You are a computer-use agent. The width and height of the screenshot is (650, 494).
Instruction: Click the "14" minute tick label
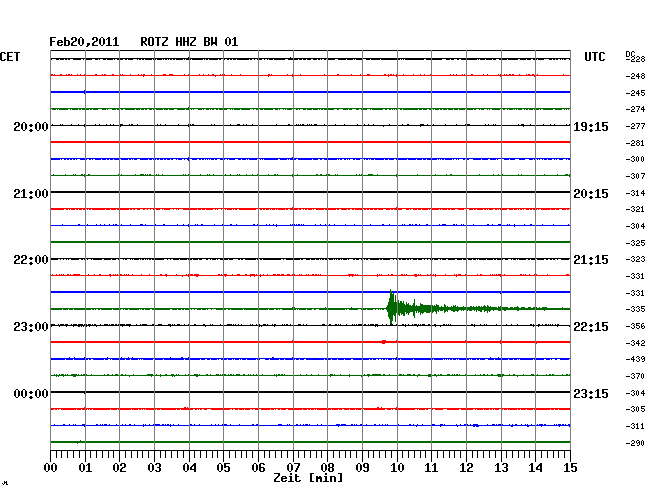(535, 468)
